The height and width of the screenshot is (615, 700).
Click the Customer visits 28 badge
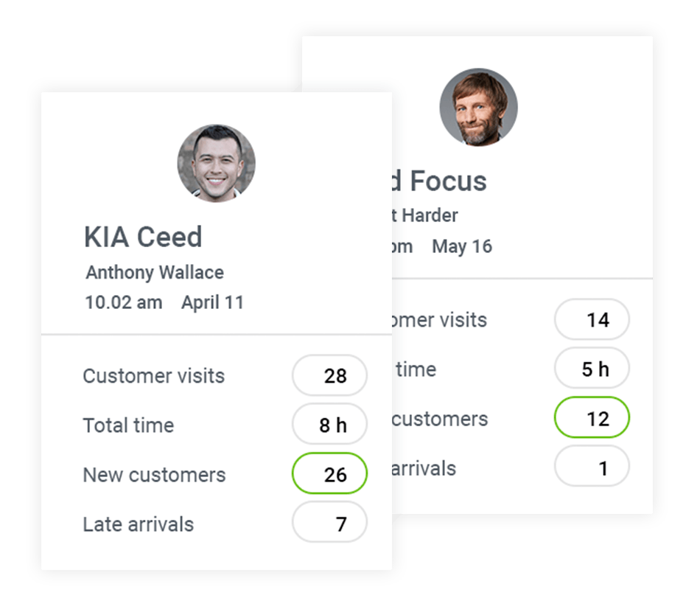point(329,375)
